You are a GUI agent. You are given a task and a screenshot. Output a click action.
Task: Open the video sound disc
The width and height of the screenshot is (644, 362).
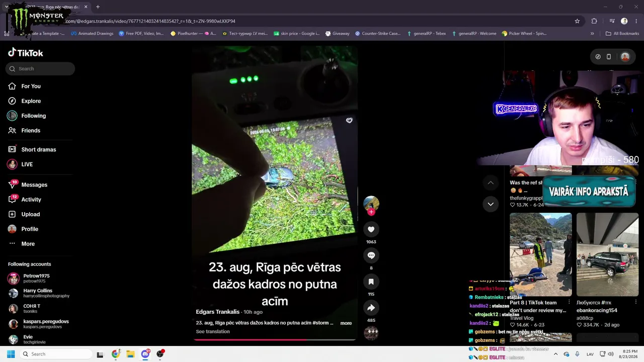[371, 333]
